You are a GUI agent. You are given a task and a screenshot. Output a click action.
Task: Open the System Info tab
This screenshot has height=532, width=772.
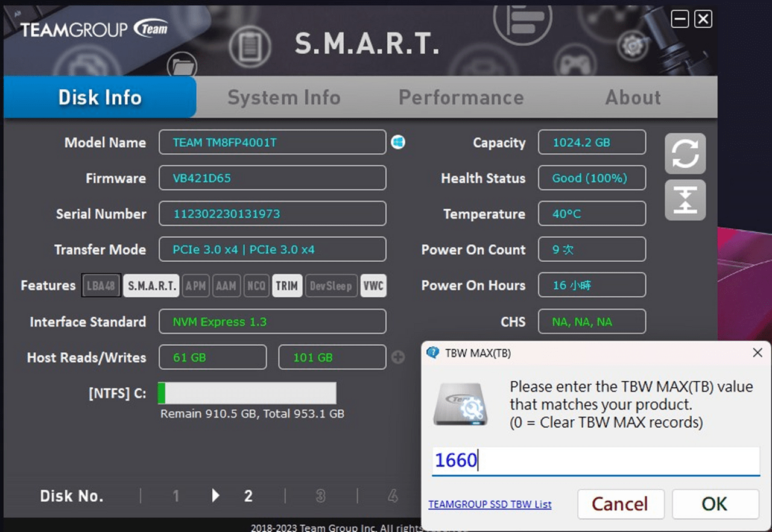pyautogui.click(x=284, y=97)
